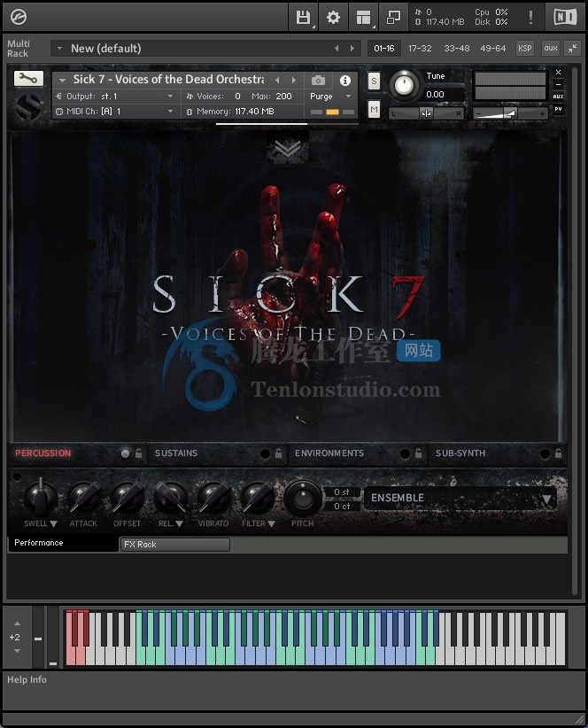Open the multi preset dropdown arrow
The width and height of the screenshot is (588, 728).
tap(59, 49)
